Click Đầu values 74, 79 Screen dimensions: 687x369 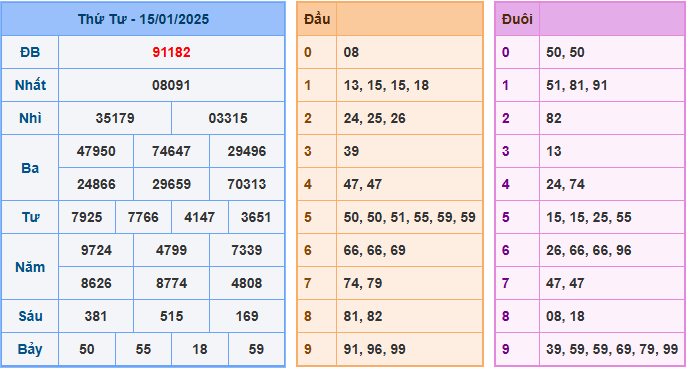[363, 283]
